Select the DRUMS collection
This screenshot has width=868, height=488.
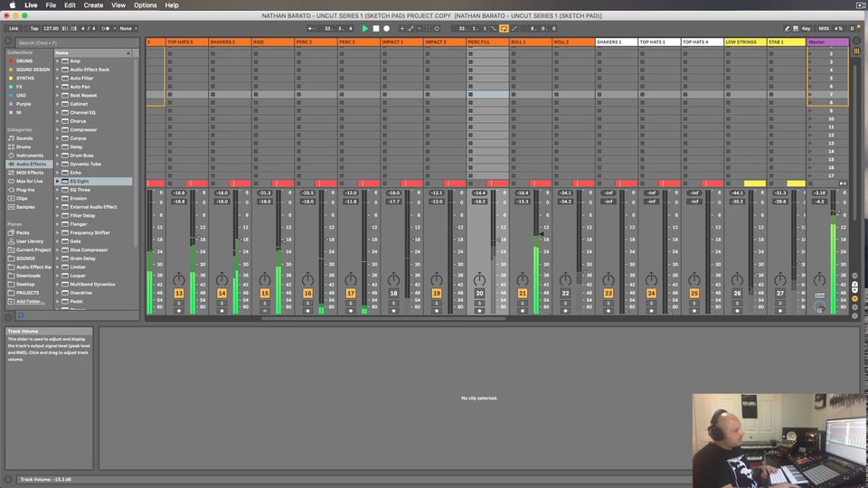click(24, 61)
